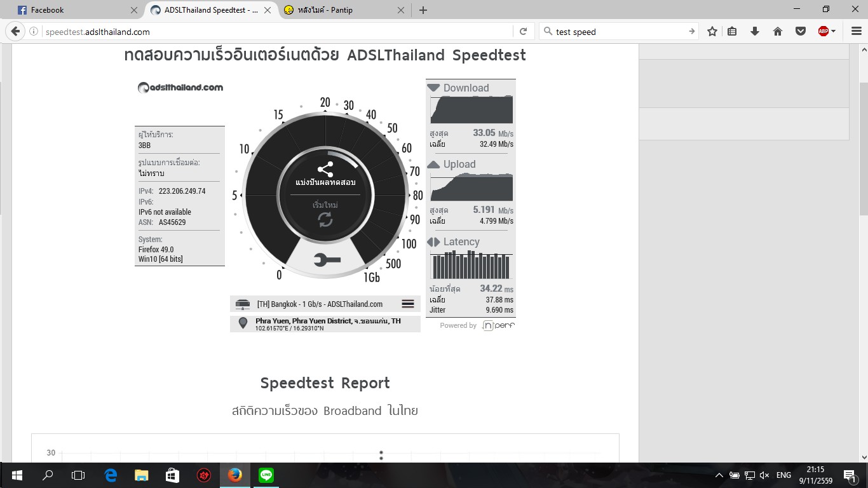Switch to the หลังไมค์ - Pantip tab
This screenshot has width=868, height=488.
click(344, 10)
